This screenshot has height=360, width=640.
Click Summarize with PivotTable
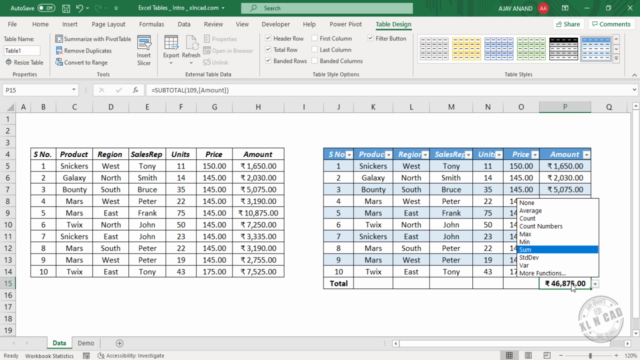93,39
